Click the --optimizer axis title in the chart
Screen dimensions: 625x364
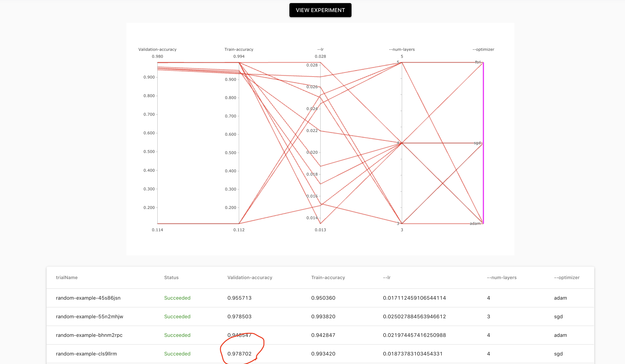coord(483,49)
